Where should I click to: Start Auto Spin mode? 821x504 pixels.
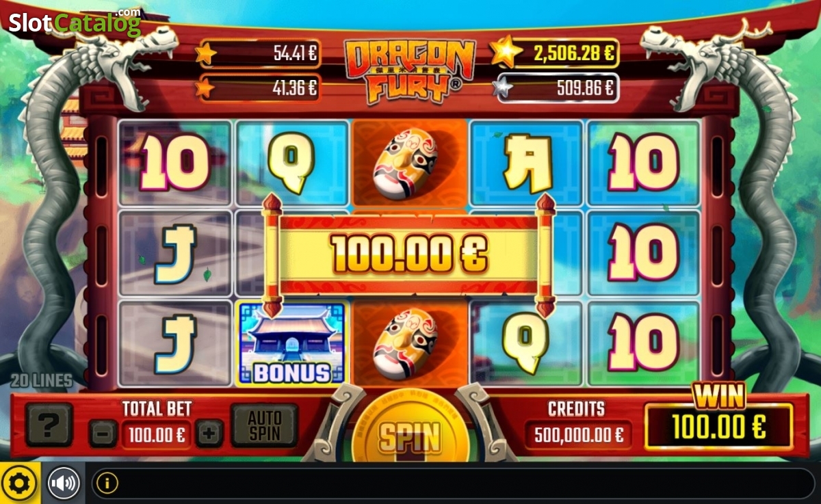(264, 425)
